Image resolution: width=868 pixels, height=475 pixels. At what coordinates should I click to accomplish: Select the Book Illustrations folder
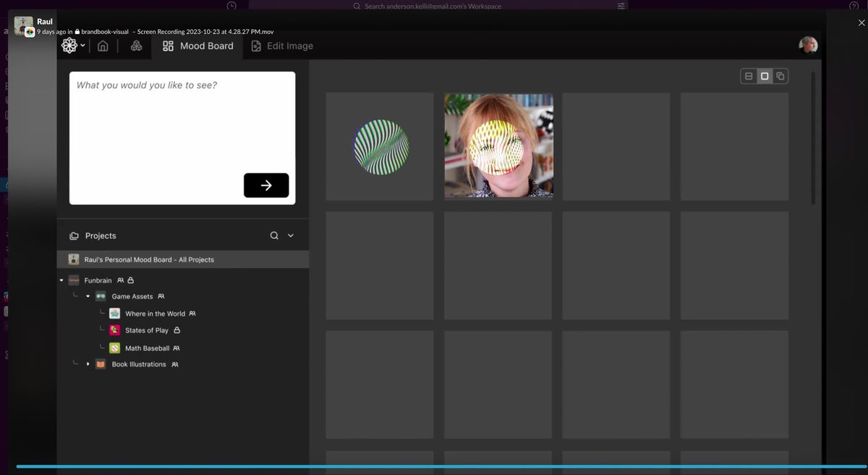(x=139, y=364)
